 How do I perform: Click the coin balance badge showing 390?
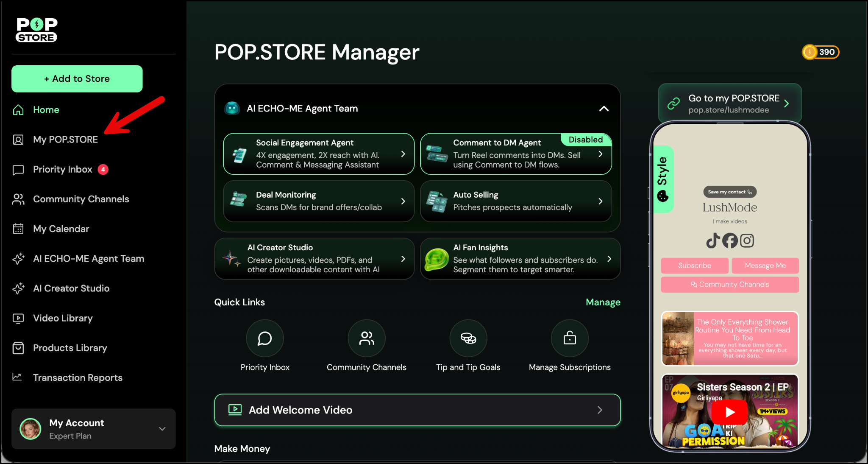point(821,52)
